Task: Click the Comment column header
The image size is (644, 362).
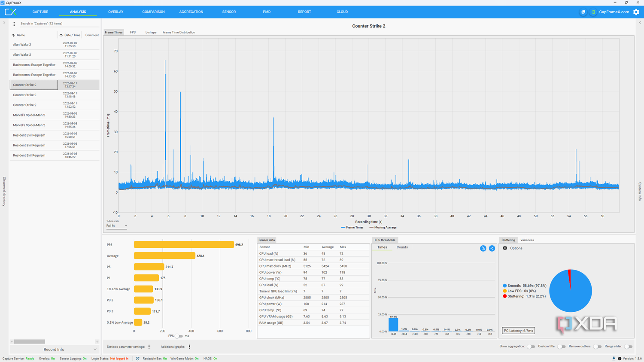Action: [x=92, y=35]
